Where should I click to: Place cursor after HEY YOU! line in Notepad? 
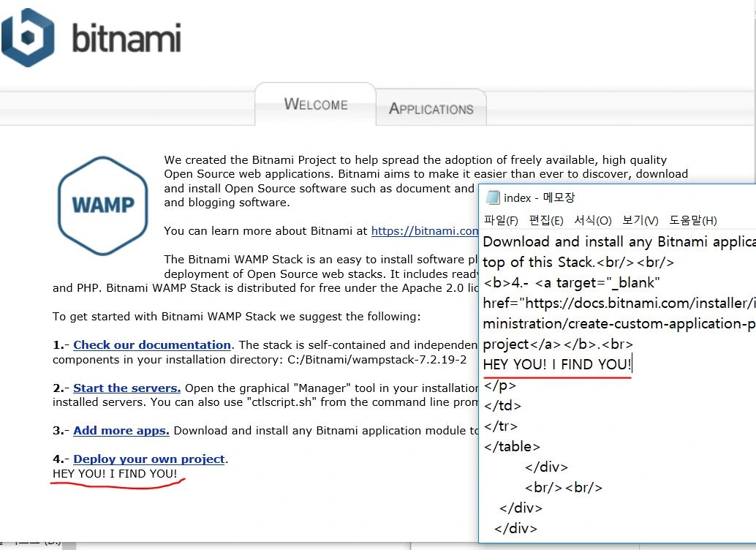[632, 364]
